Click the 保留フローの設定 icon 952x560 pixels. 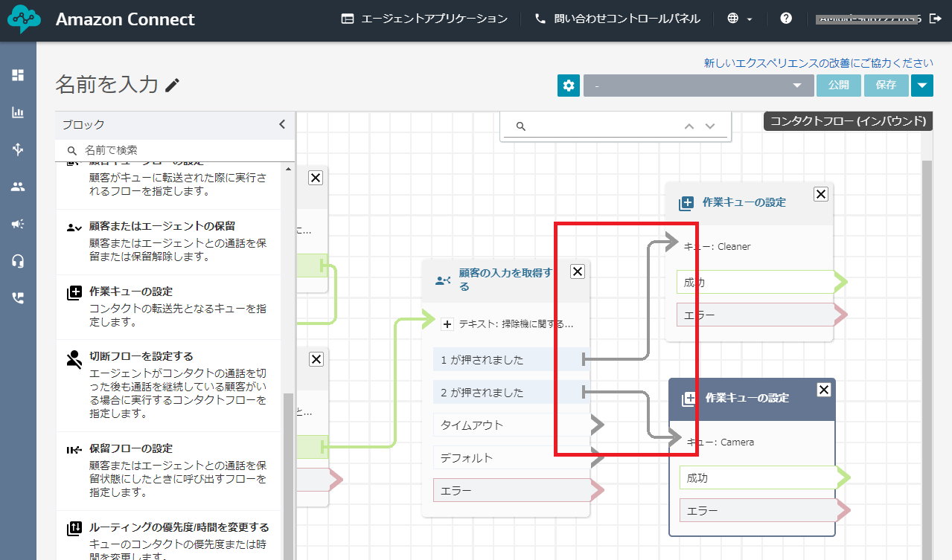(74, 449)
